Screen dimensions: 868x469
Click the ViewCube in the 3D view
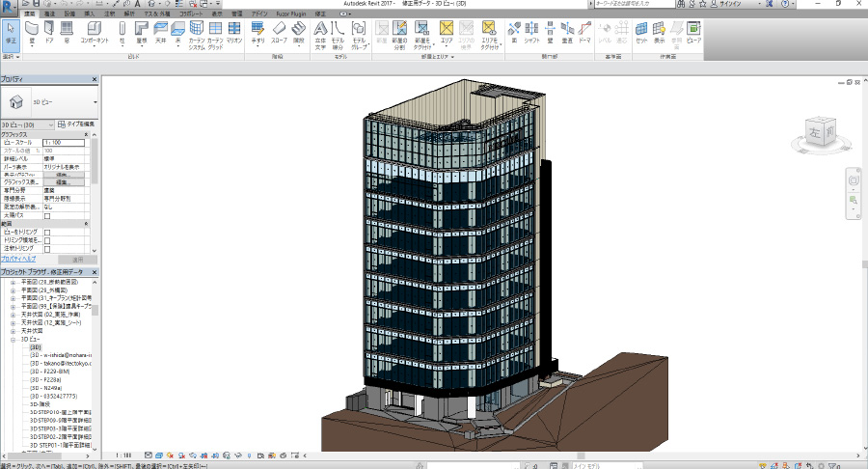pos(821,132)
